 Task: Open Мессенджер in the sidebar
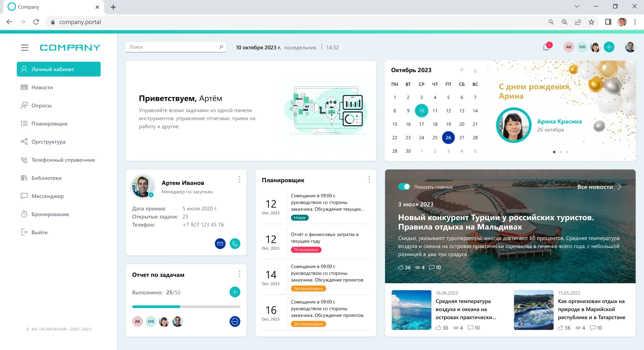tap(47, 196)
